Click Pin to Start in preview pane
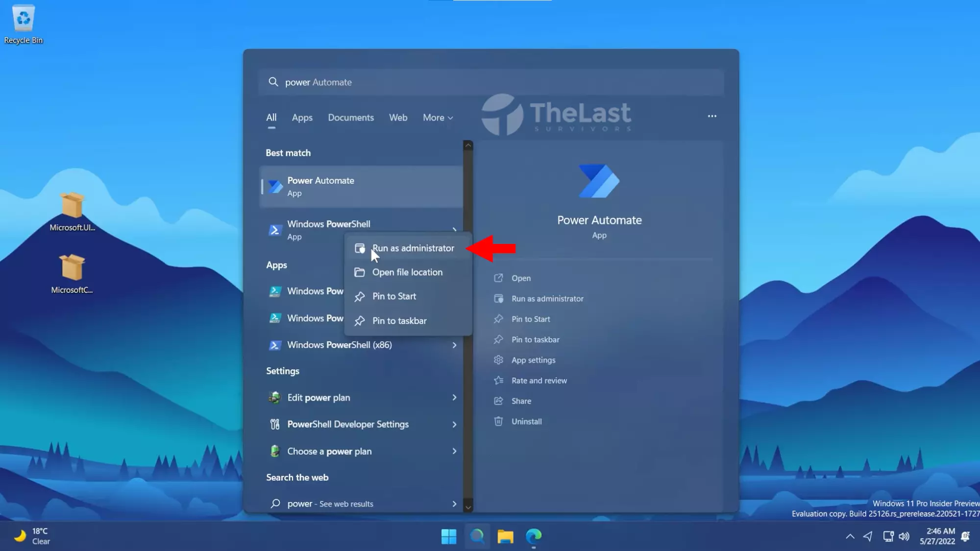Screen dimensions: 980x551 (531, 319)
